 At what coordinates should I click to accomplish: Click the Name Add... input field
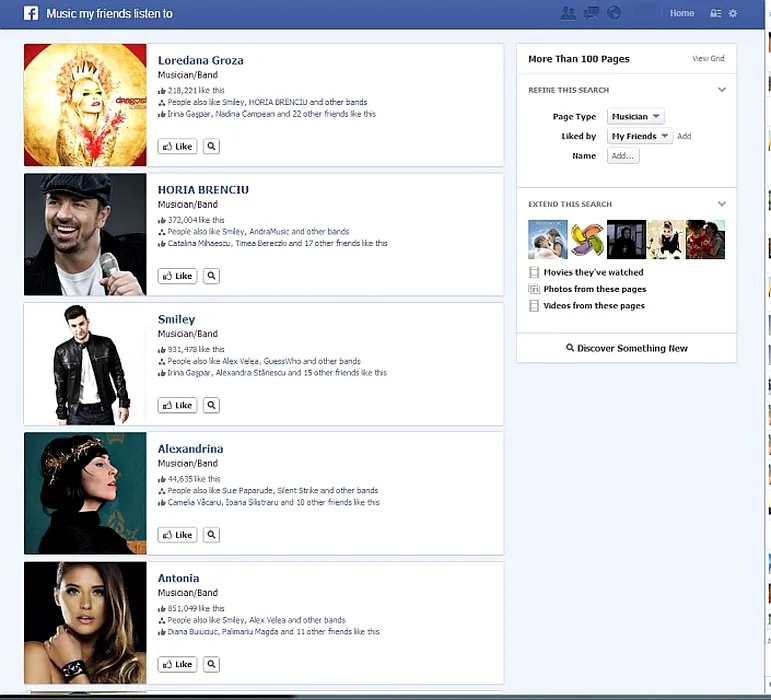click(x=622, y=156)
